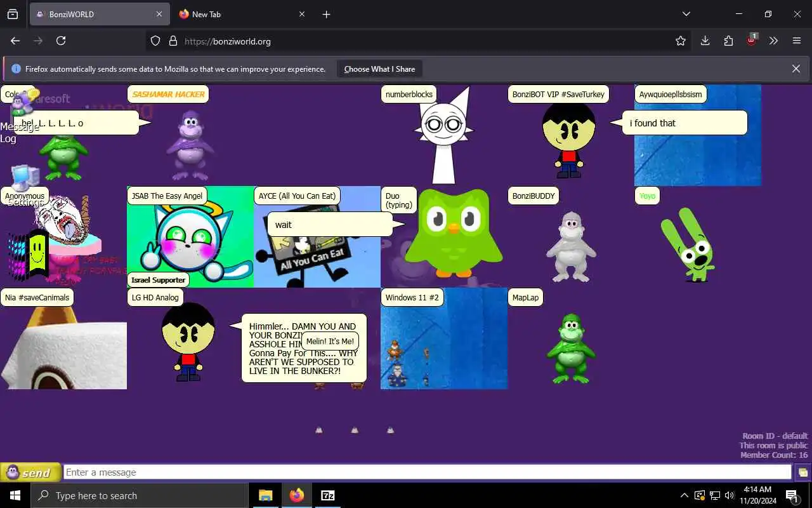Image resolution: width=812 pixels, height=508 pixels.
Task: Click the network tray icon
Action: (714, 495)
